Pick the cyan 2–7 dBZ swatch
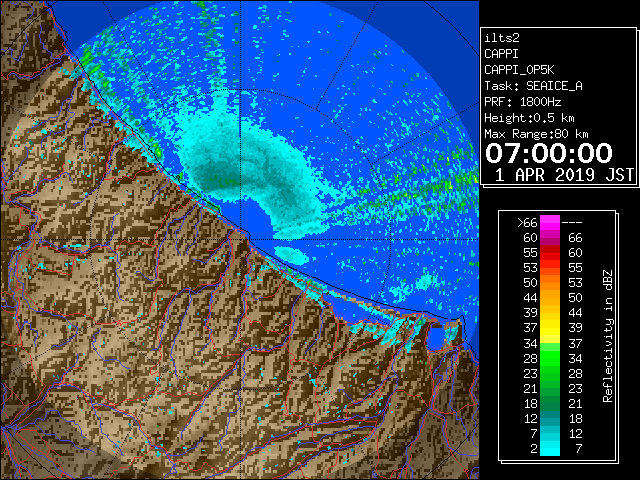The image size is (640, 480). coord(550,449)
